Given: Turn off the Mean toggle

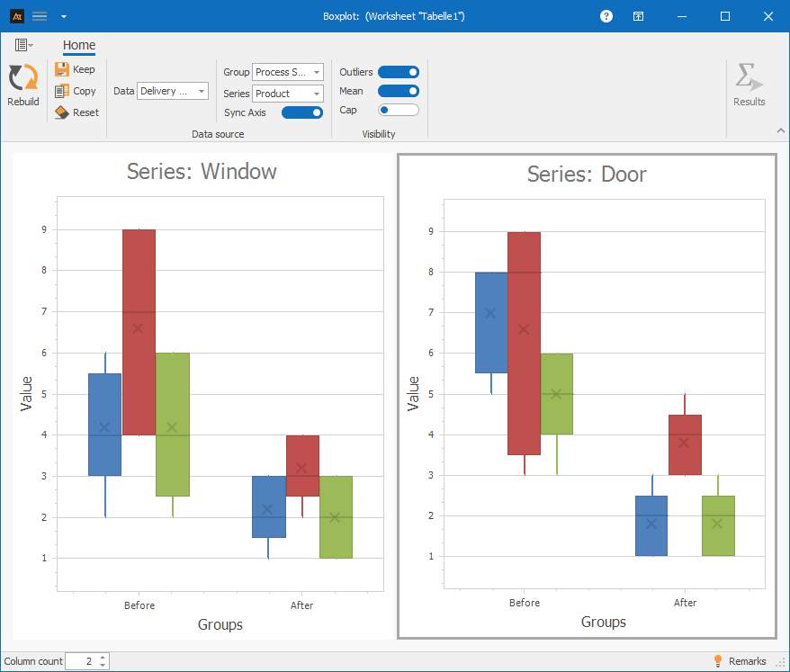Looking at the screenshot, I should pos(399,91).
